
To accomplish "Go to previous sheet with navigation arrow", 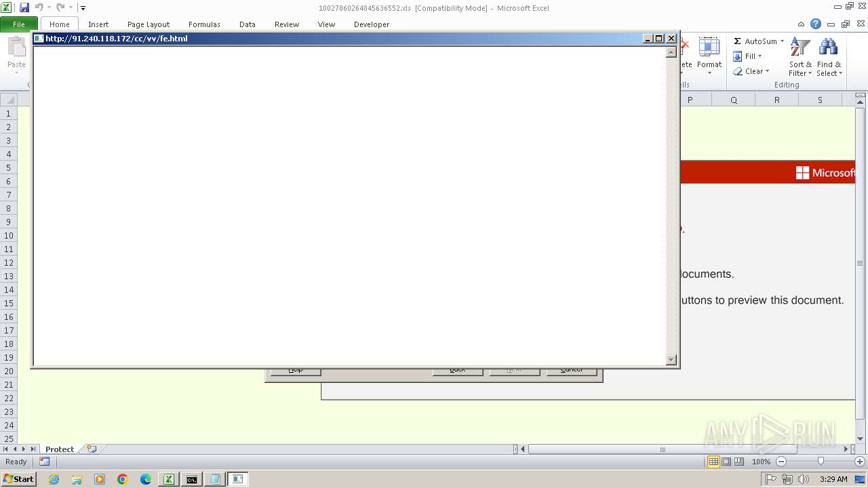I will (x=14, y=449).
